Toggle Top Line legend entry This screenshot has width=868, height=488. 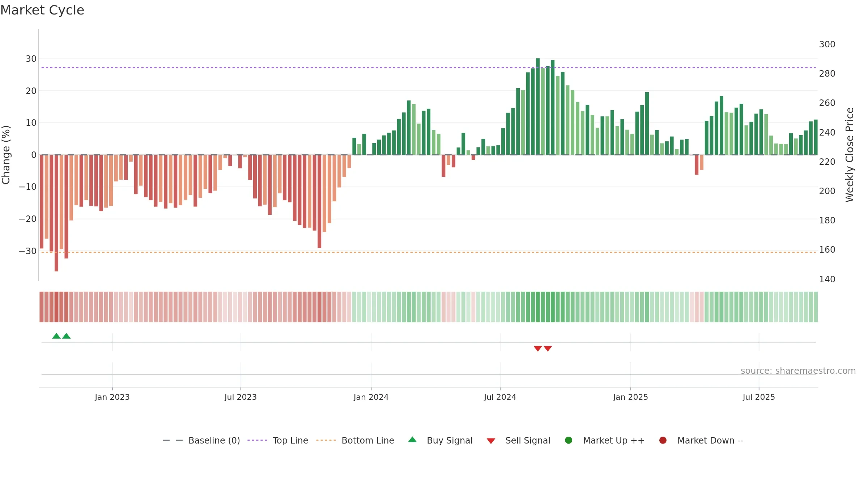tap(278, 440)
